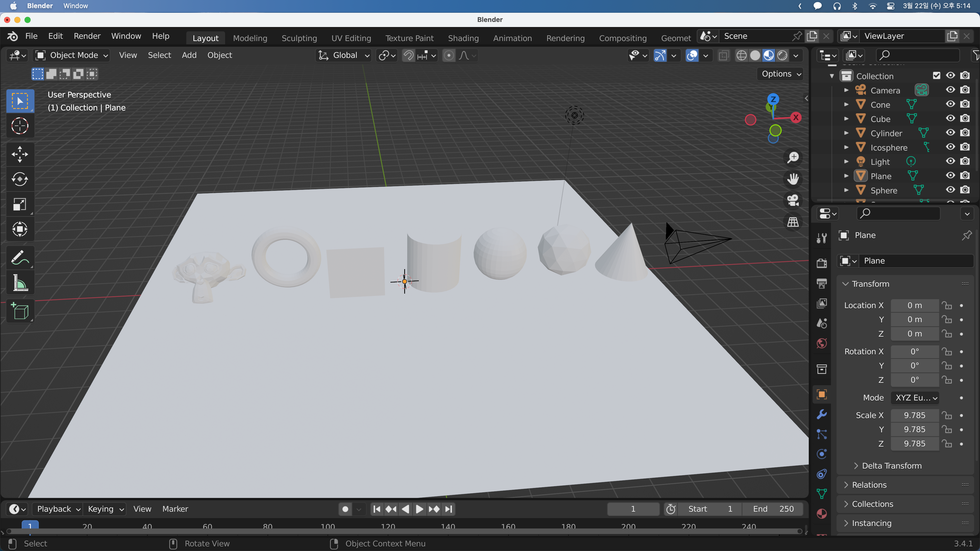Image resolution: width=980 pixels, height=551 pixels.
Task: Switch to rendered viewport shading
Action: coord(782,56)
